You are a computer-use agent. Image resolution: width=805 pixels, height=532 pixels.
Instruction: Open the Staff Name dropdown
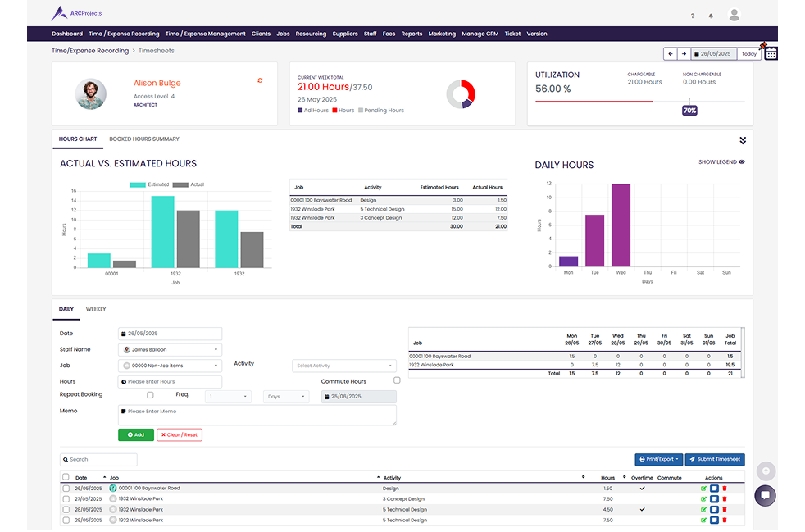click(171, 350)
